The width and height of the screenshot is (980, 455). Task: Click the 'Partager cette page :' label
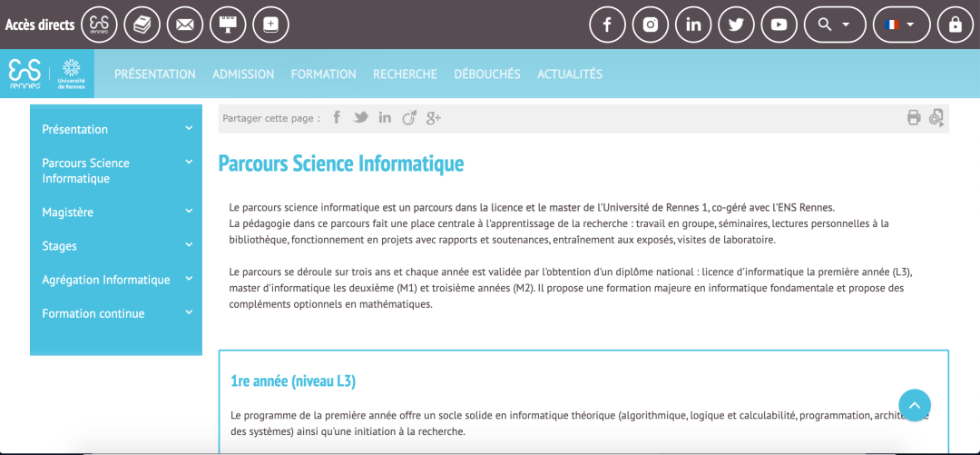click(x=271, y=118)
